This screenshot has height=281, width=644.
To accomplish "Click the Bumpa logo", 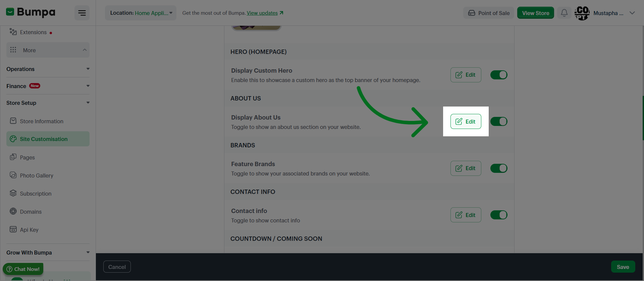I will (31, 12).
